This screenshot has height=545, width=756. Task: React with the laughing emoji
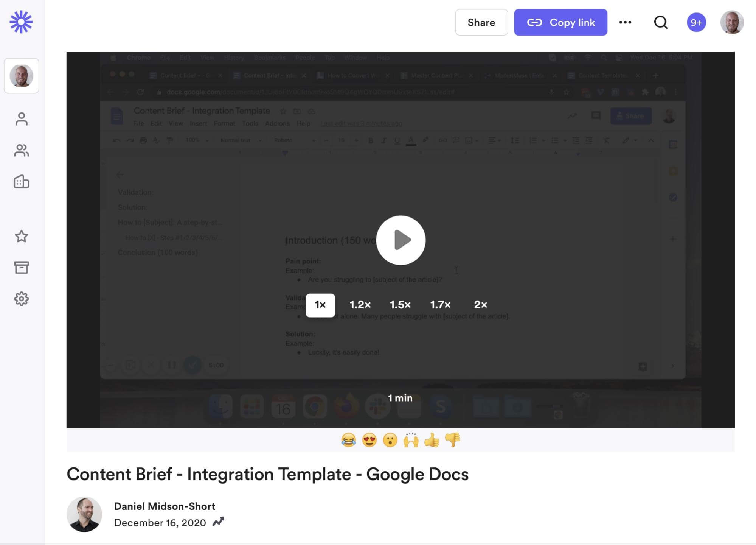click(349, 440)
